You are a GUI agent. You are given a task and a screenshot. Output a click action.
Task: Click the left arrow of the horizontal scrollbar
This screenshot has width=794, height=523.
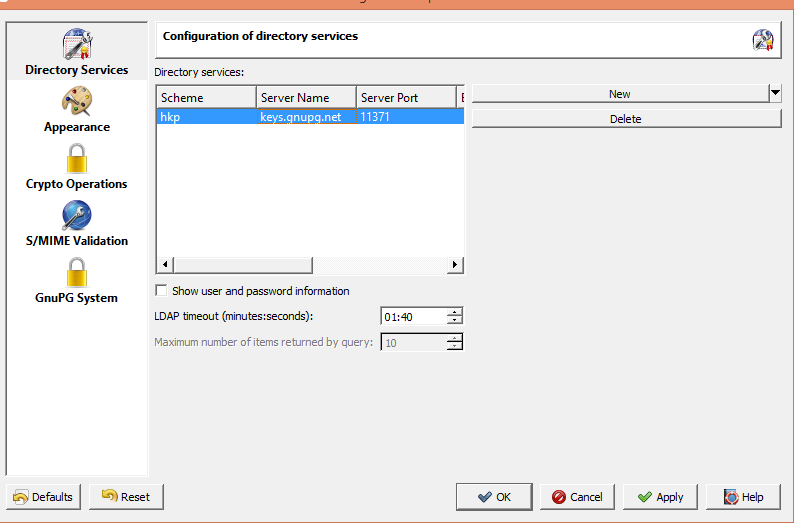point(165,265)
